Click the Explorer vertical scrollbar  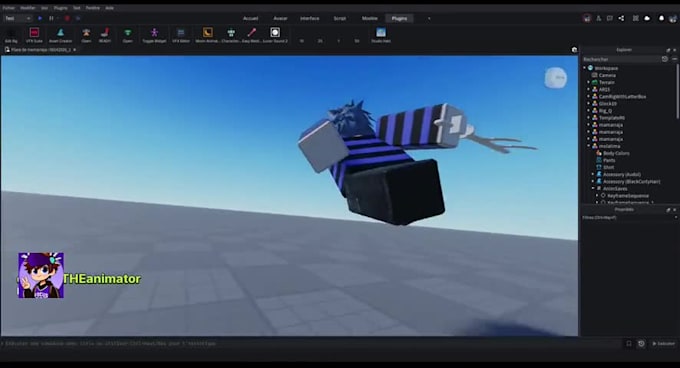click(x=677, y=91)
